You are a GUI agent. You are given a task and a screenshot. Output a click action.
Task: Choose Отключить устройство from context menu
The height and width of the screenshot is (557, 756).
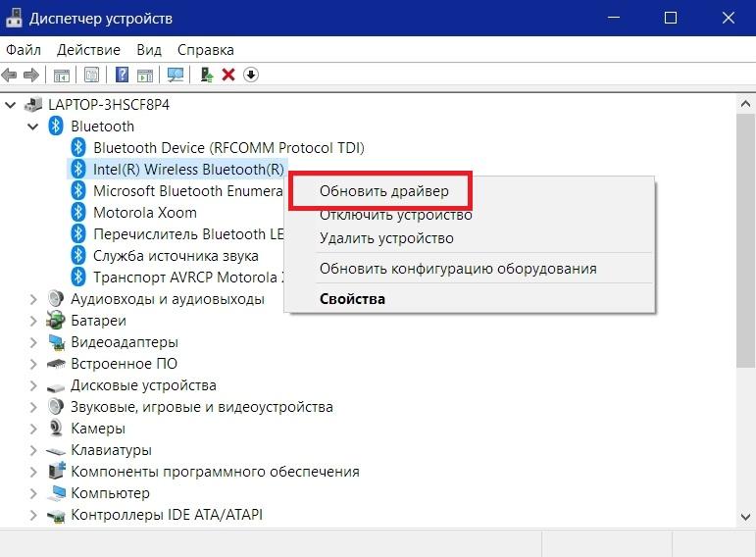395,216
